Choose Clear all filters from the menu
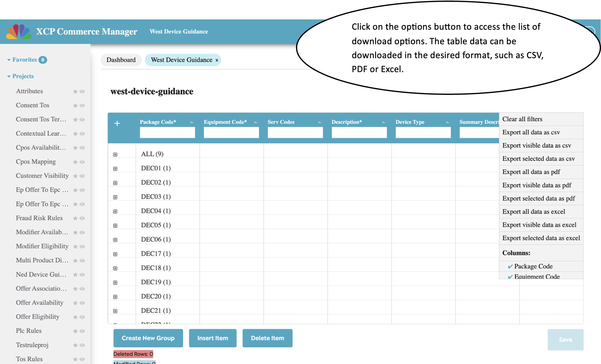The image size is (601, 364). (541, 119)
